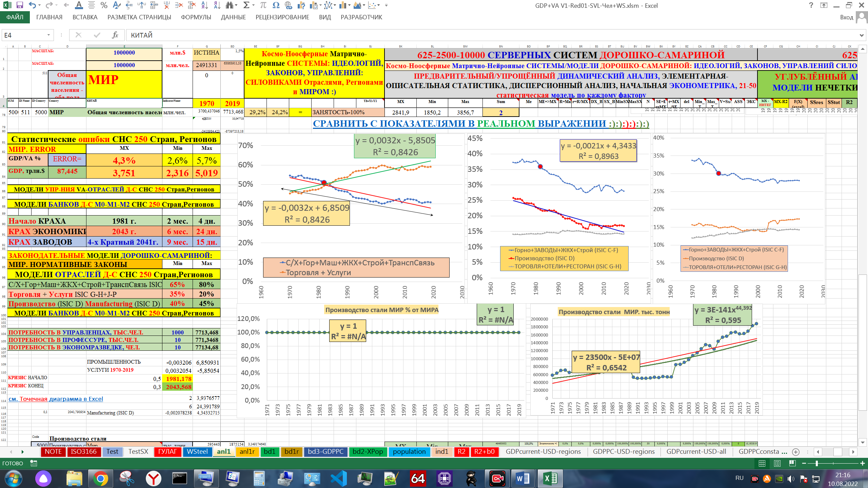868x488 pixels.
Task: Insert a symbol using the Omega icon
Action: point(276,5)
